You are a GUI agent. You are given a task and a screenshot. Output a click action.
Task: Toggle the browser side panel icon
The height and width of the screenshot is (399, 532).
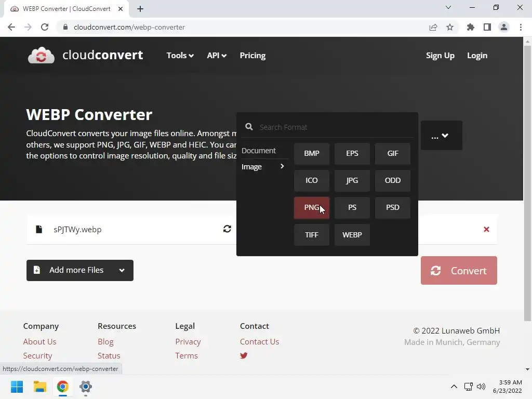pyautogui.click(x=487, y=27)
